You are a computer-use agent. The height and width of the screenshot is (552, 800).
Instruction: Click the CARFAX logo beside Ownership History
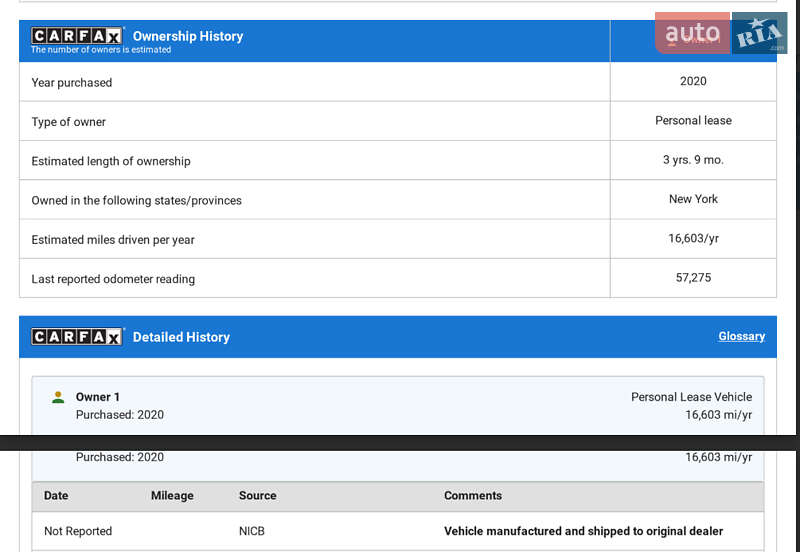pyautogui.click(x=77, y=36)
